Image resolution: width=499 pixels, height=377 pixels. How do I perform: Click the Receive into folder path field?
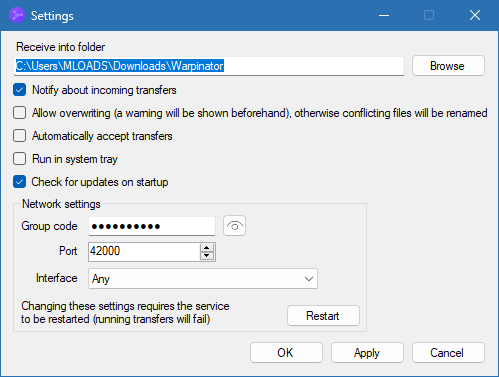pyautogui.click(x=209, y=66)
